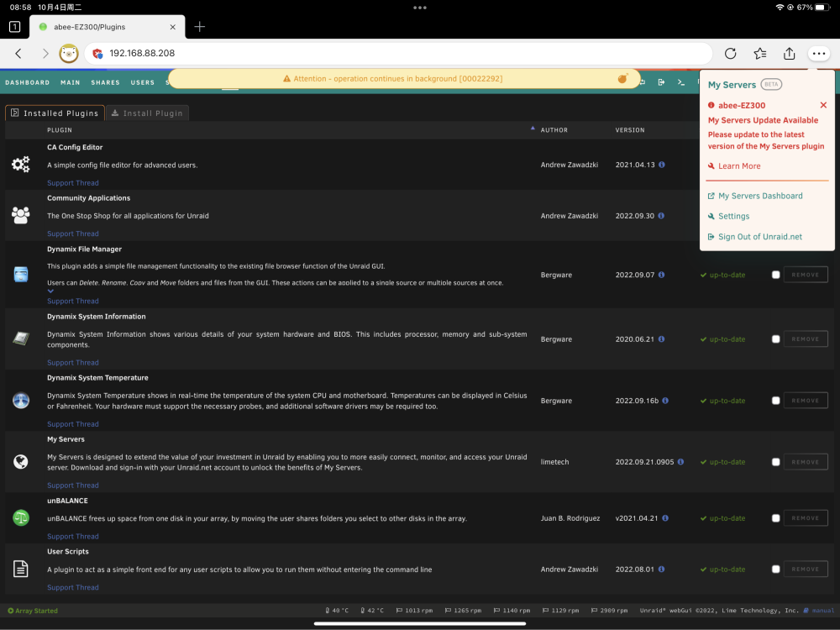
Task: Tick the checkbox for User Scripts plugin
Action: (x=775, y=569)
